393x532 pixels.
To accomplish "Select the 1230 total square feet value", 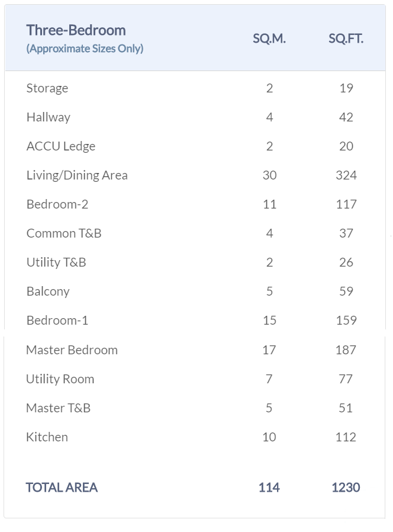I will coord(346,488).
